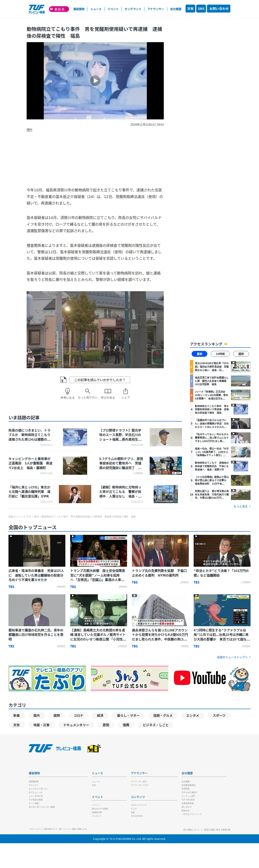Click the TUF テレビユー福島 header logo
The image size is (259, 868).
[37, 9]
